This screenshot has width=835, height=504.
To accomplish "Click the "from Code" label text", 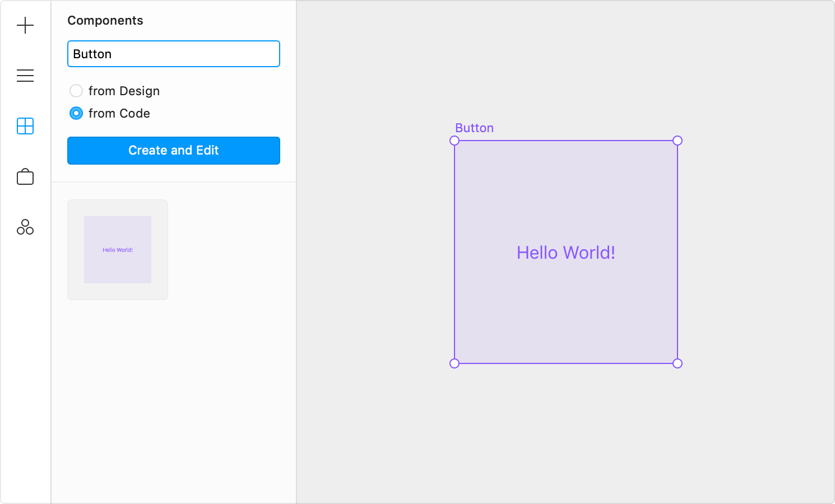I will (119, 113).
